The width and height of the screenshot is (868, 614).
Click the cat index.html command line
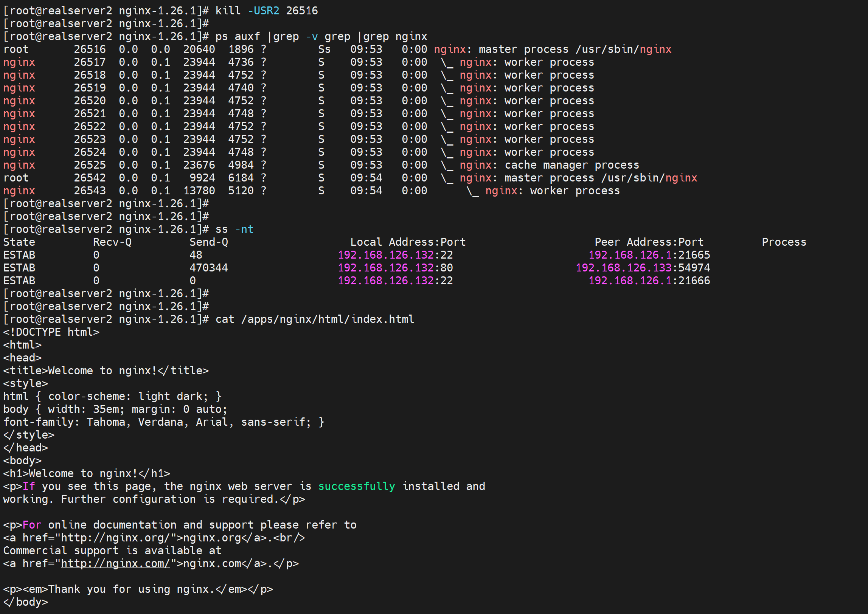pyautogui.click(x=314, y=319)
